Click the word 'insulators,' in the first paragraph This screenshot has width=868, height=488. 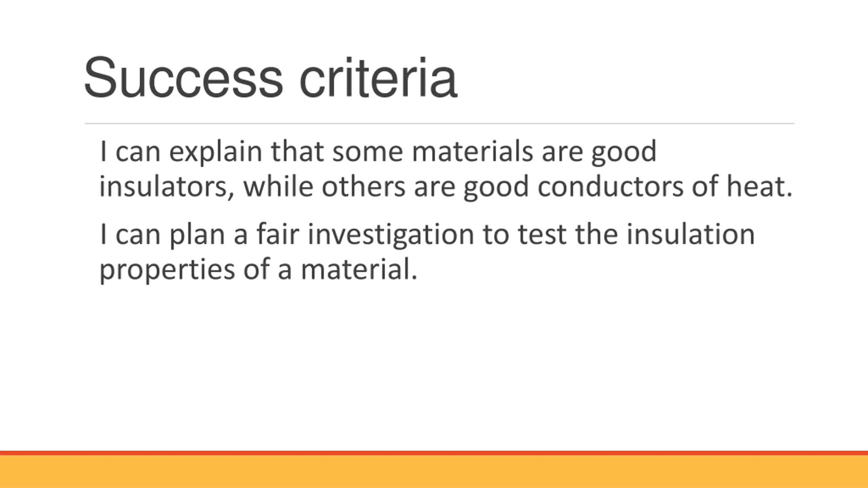pos(166,186)
